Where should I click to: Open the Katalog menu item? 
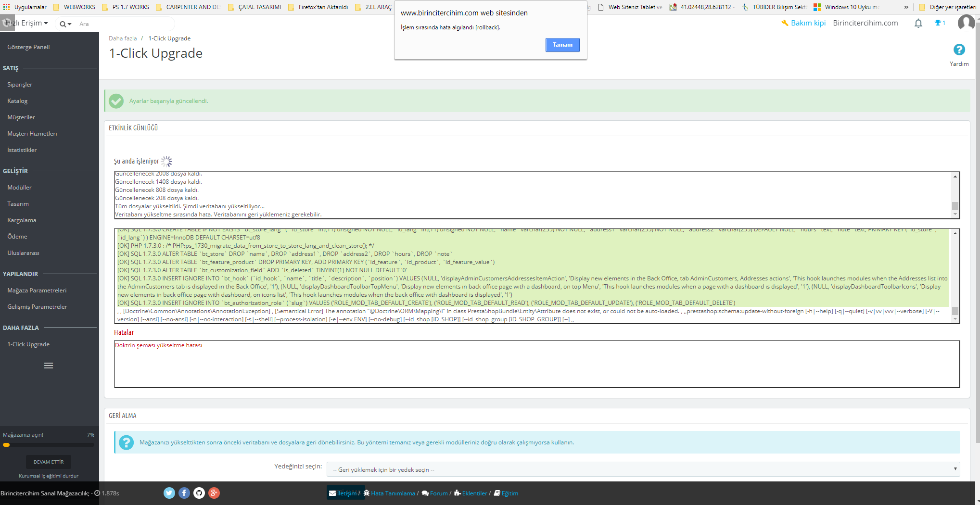(17, 101)
